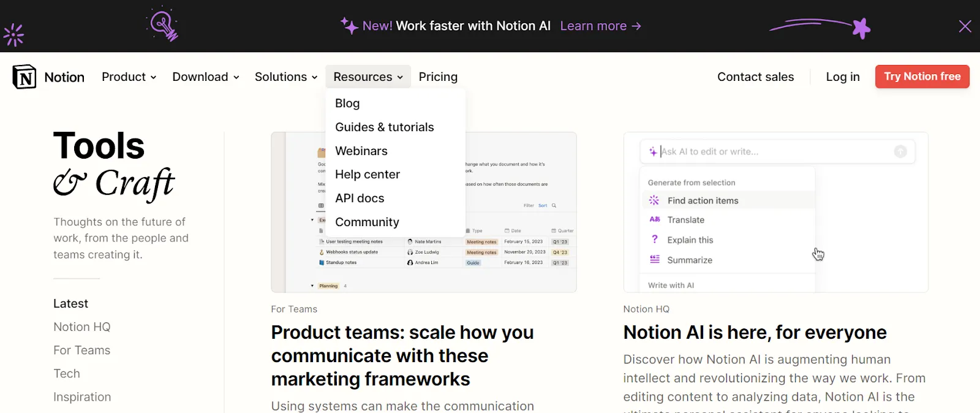
Task: Open the Notion HQ category link in sidebar
Action: coord(82,327)
